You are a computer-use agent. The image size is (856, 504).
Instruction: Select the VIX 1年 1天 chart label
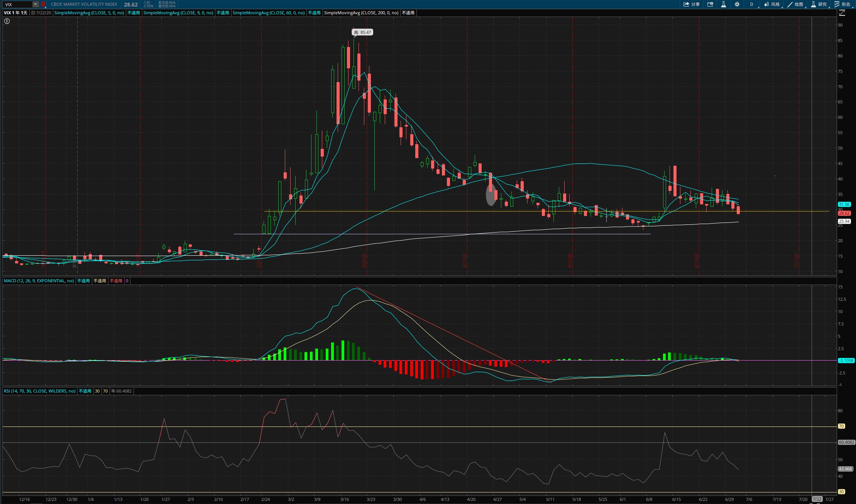tap(16, 13)
